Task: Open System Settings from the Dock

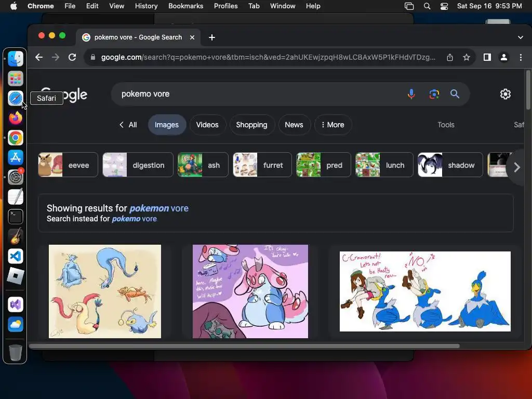Action: point(15,177)
